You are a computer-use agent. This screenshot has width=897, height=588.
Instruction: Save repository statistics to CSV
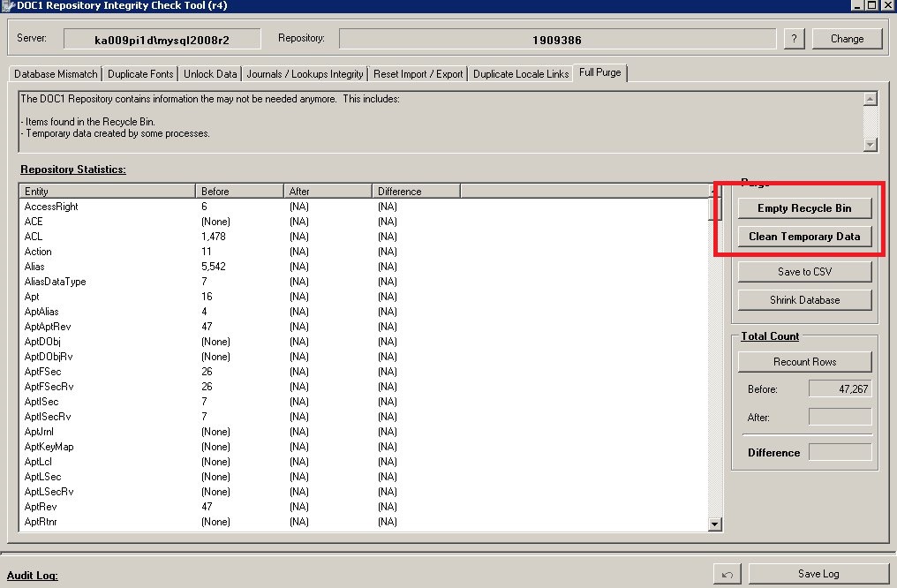(804, 272)
